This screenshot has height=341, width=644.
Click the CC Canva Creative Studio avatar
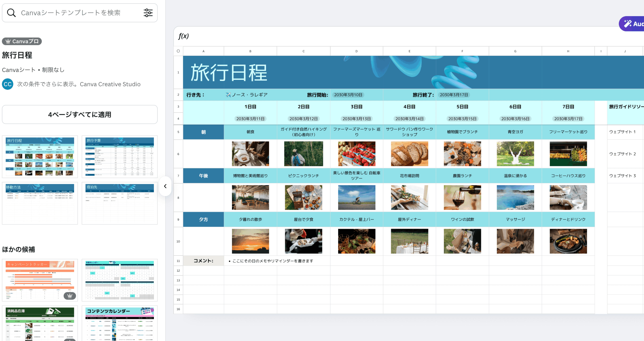tap(8, 84)
